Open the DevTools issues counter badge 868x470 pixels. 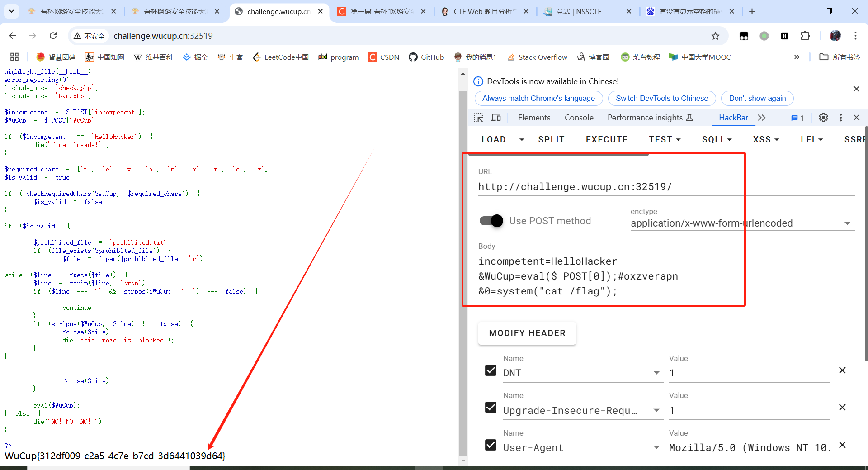pyautogui.click(x=797, y=118)
